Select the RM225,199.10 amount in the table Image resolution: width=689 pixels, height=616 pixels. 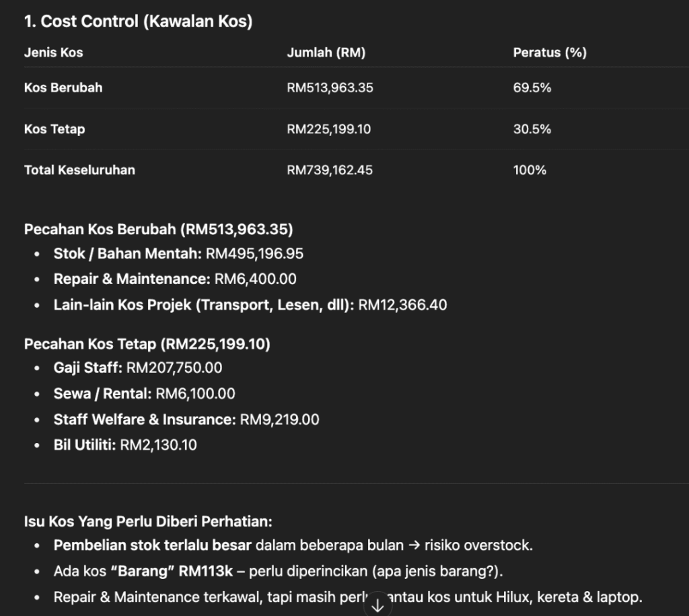(328, 129)
